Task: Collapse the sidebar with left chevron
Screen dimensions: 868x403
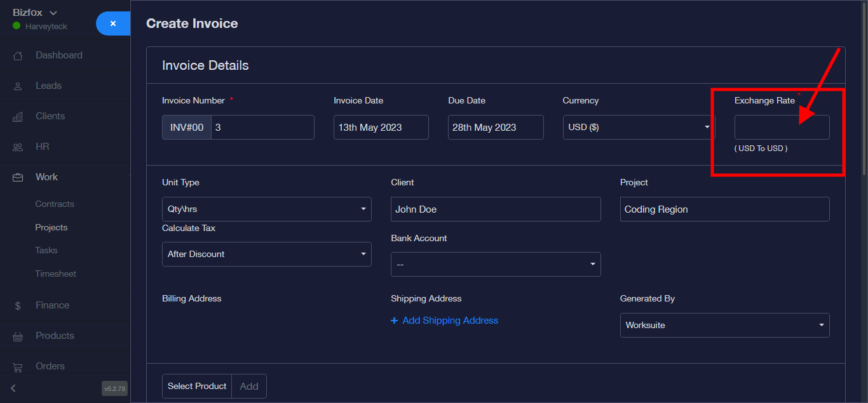Action: [x=13, y=388]
